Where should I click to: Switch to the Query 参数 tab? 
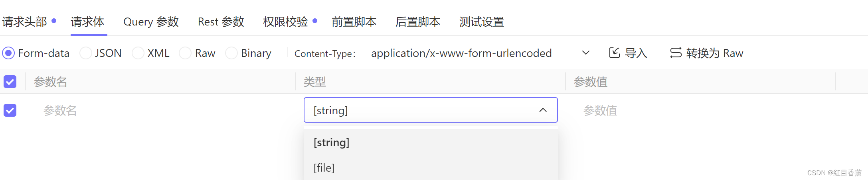[x=151, y=22]
